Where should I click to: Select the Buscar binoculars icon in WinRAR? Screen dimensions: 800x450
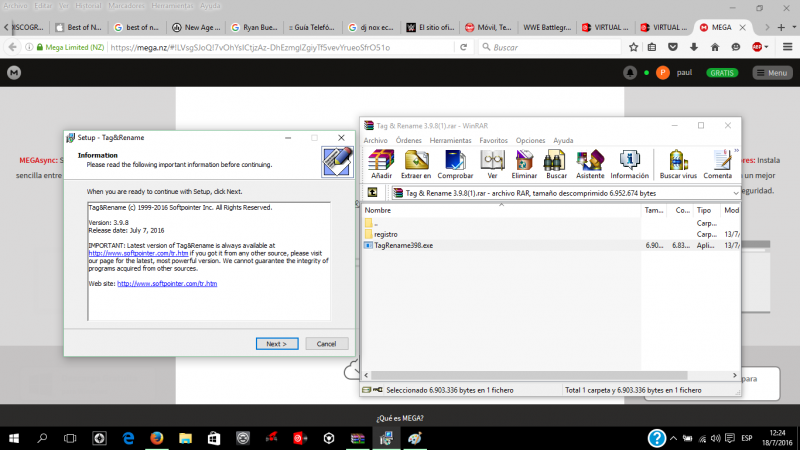556,164
